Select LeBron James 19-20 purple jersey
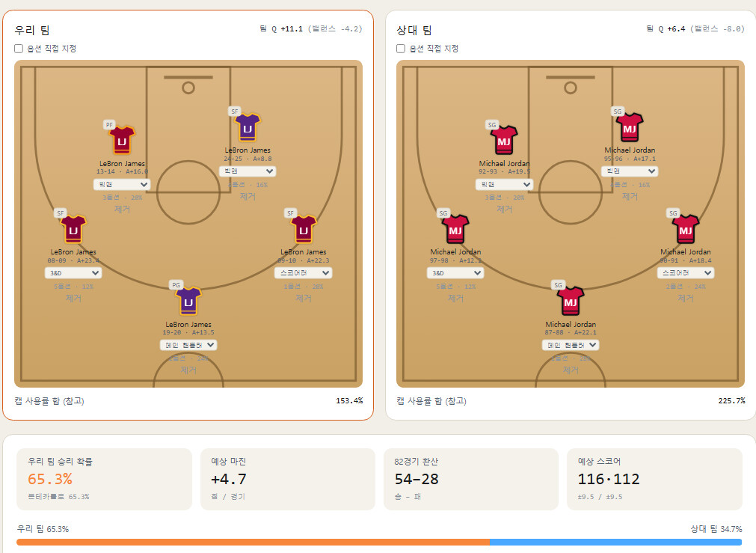Viewport: 756px width, 553px height. (188, 302)
